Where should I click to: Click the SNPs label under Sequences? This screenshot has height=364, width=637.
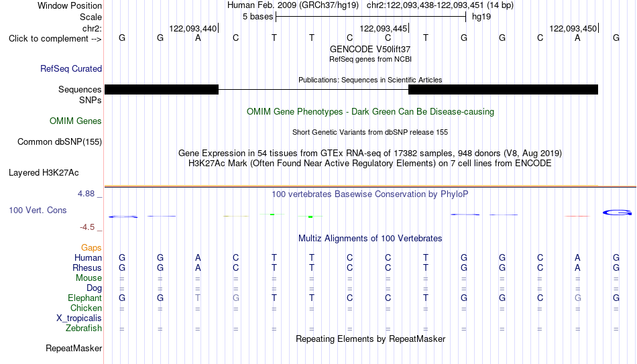tap(91, 100)
